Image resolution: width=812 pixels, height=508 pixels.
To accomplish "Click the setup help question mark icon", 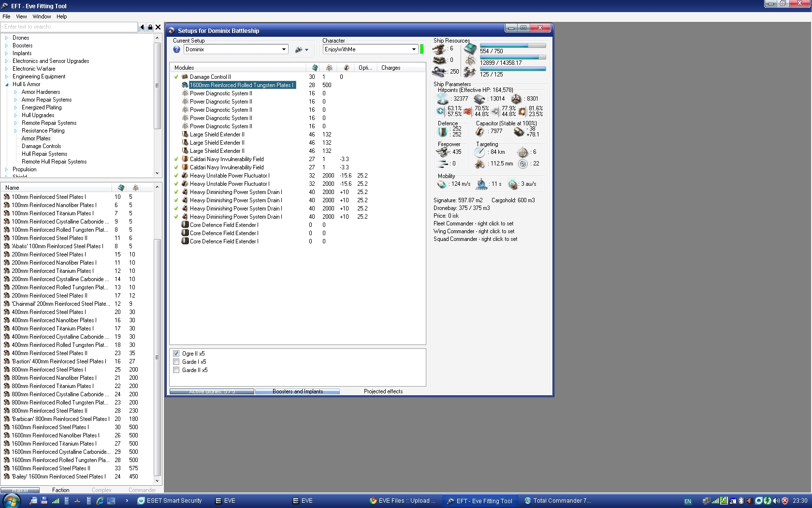I will (x=177, y=49).
